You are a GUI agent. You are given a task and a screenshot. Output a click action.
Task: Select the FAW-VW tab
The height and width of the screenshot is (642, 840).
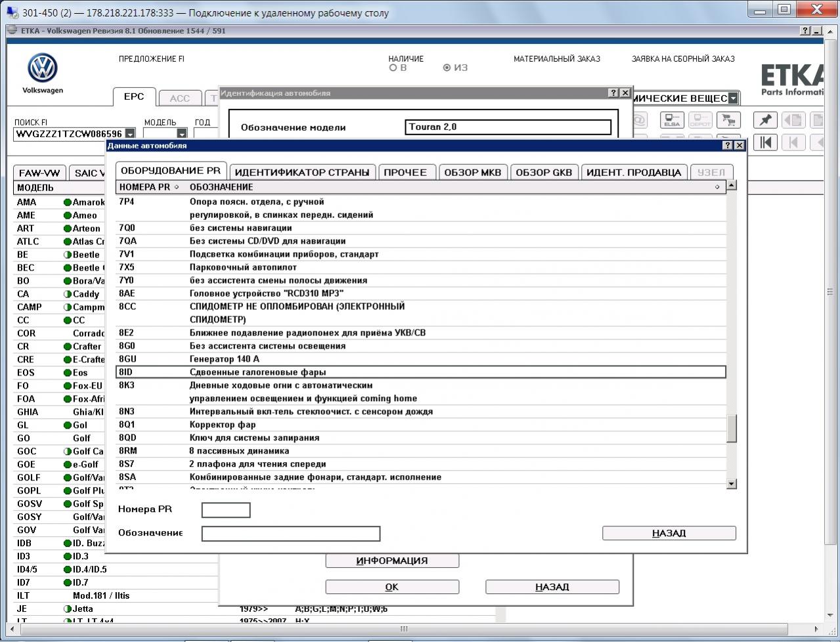pyautogui.click(x=39, y=173)
